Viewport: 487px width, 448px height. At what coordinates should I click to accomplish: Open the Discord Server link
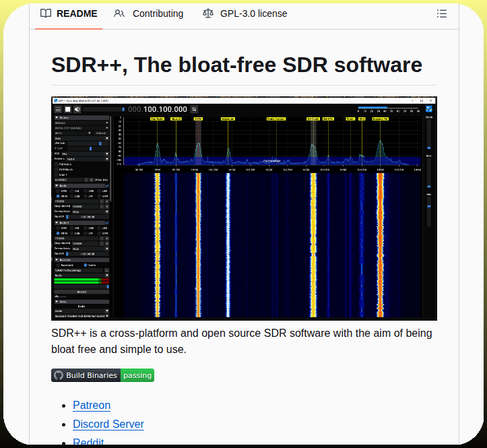[108, 424]
